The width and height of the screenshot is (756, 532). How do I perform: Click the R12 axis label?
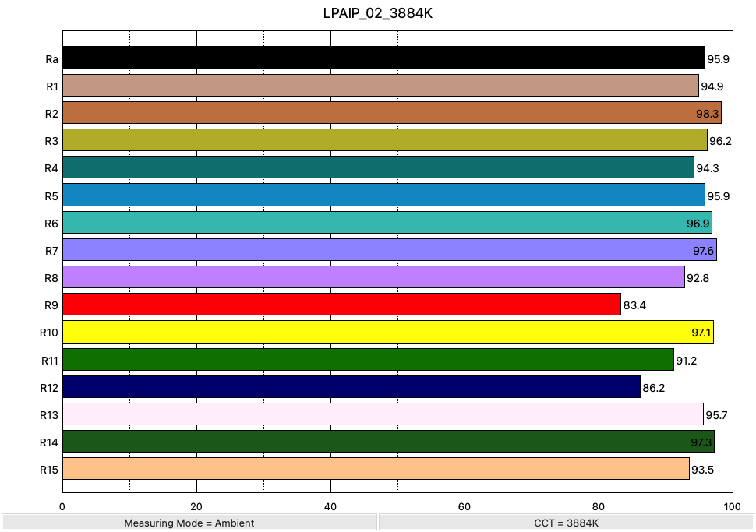click(x=48, y=388)
